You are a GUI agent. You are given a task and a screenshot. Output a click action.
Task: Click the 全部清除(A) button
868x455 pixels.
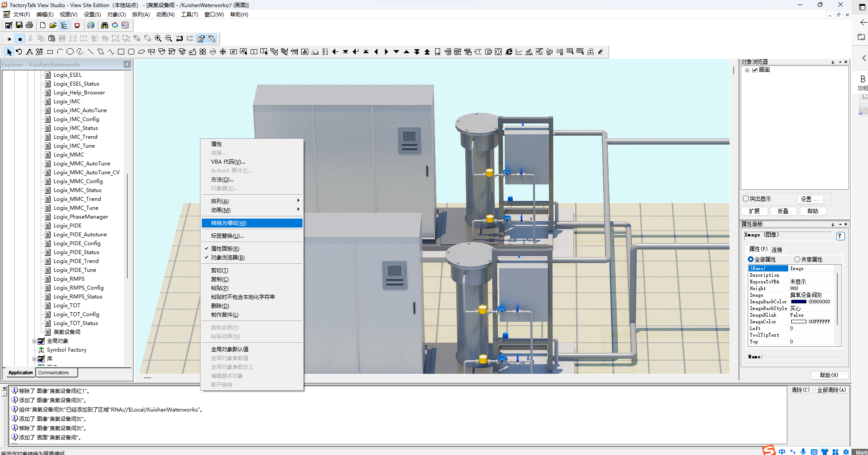[x=832, y=390]
